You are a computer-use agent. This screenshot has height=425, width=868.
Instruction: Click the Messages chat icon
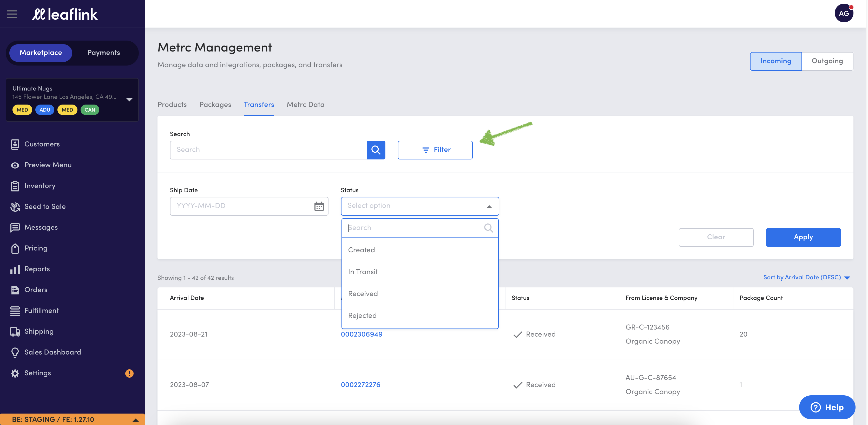coord(15,228)
